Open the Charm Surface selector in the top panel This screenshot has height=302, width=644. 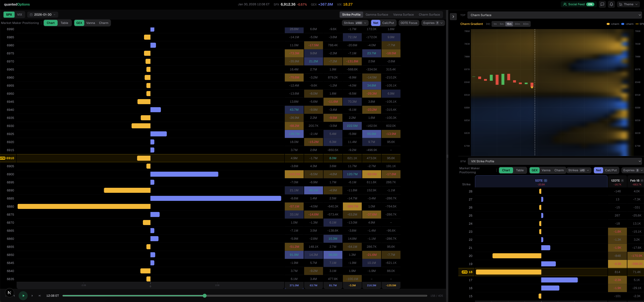554,15
